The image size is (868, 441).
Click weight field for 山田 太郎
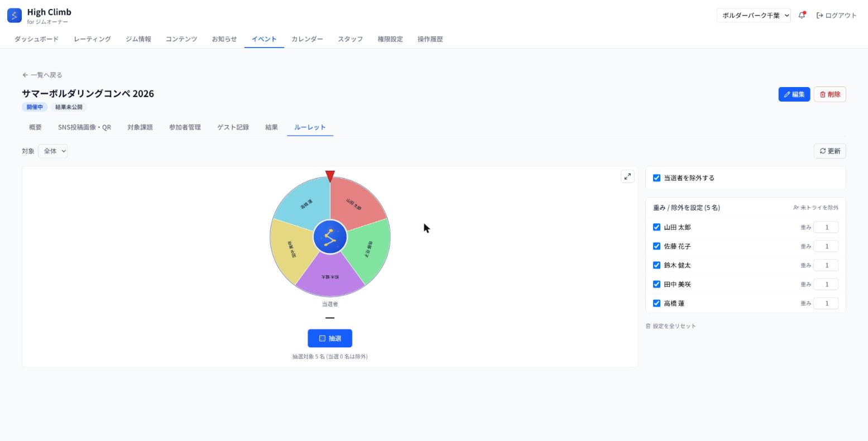pos(826,227)
